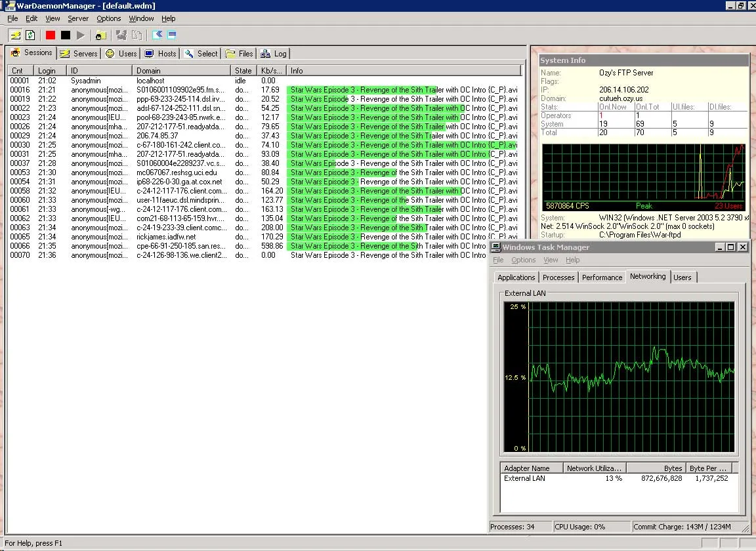Click the blue lines list view icon

click(x=172, y=35)
